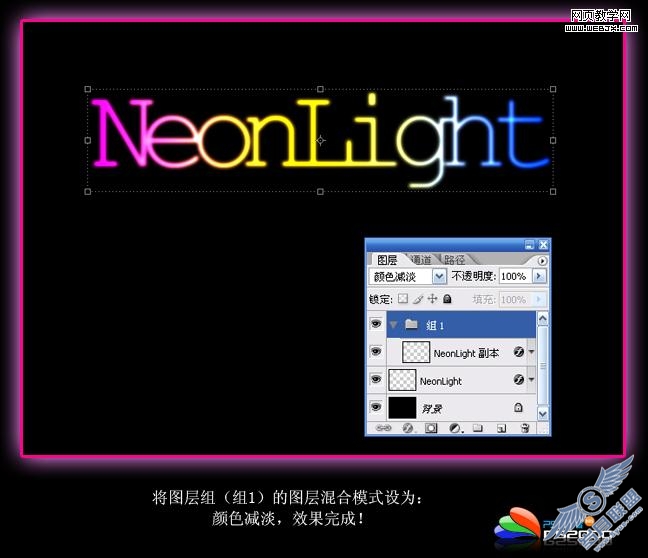Click transform center reference point

(320, 141)
